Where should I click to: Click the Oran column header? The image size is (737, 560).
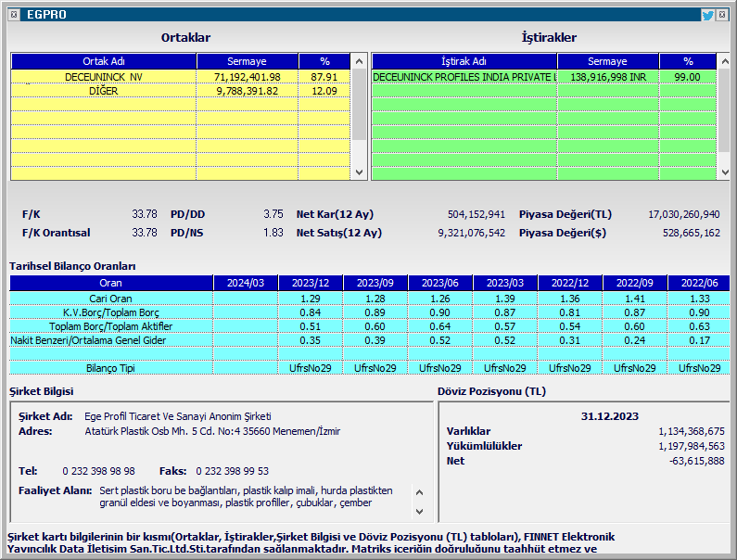[x=111, y=283]
